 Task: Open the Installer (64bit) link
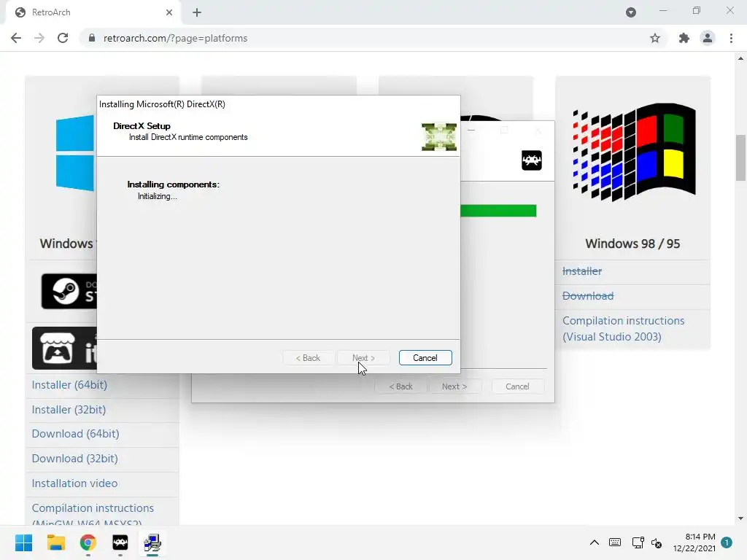coord(69,385)
